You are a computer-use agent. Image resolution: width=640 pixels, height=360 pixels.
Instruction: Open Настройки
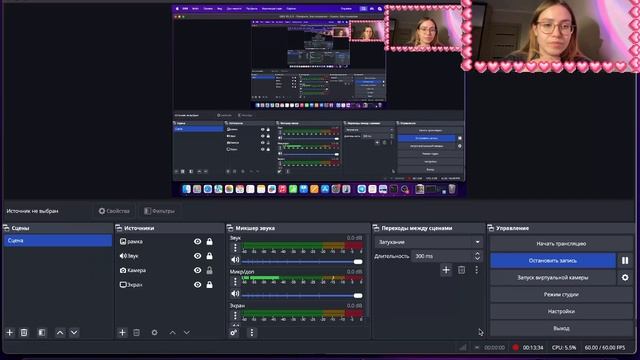pos(561,311)
